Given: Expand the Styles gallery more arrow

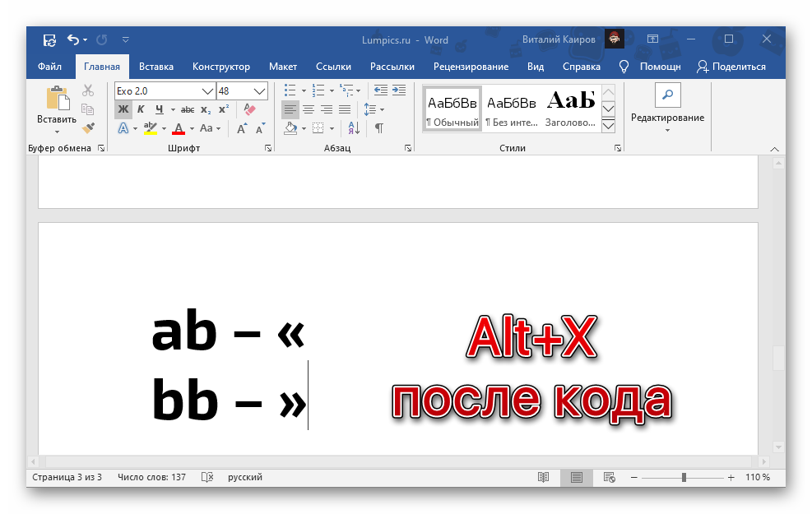Looking at the screenshot, I should pyautogui.click(x=609, y=126).
